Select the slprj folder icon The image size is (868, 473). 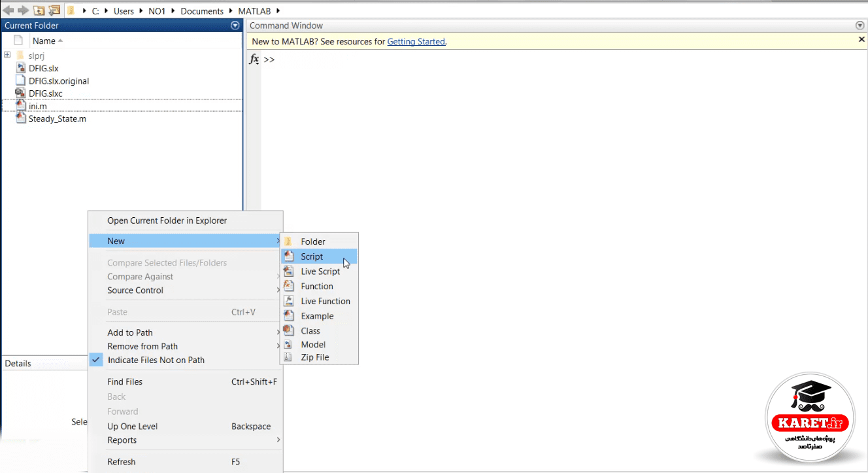point(20,56)
